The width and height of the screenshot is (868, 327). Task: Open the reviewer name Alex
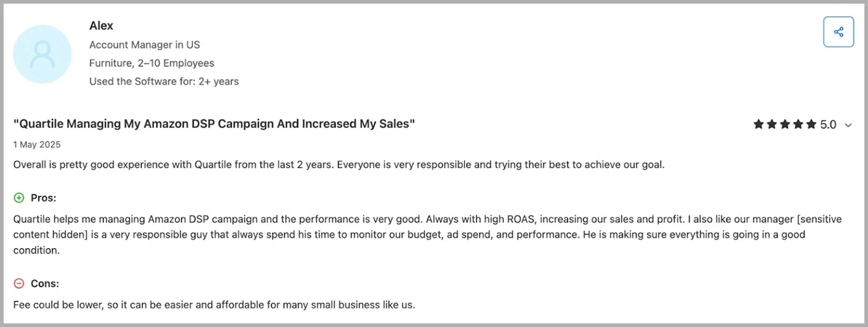[101, 25]
